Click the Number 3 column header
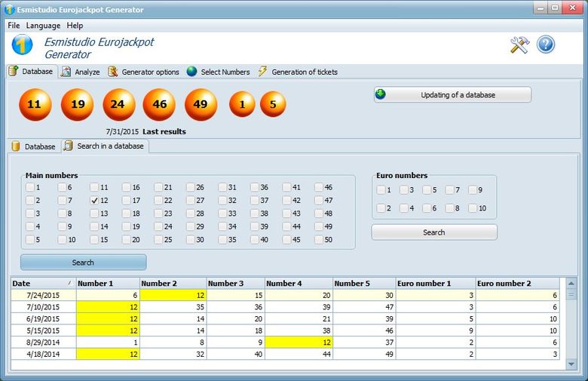Image resolution: width=588 pixels, height=381 pixels. tap(235, 284)
